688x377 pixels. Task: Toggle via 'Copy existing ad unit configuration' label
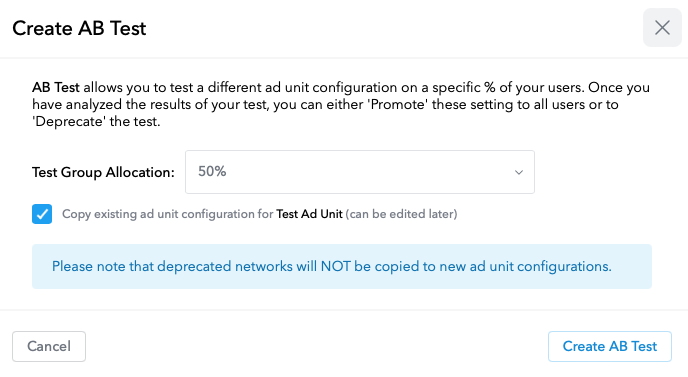click(168, 214)
